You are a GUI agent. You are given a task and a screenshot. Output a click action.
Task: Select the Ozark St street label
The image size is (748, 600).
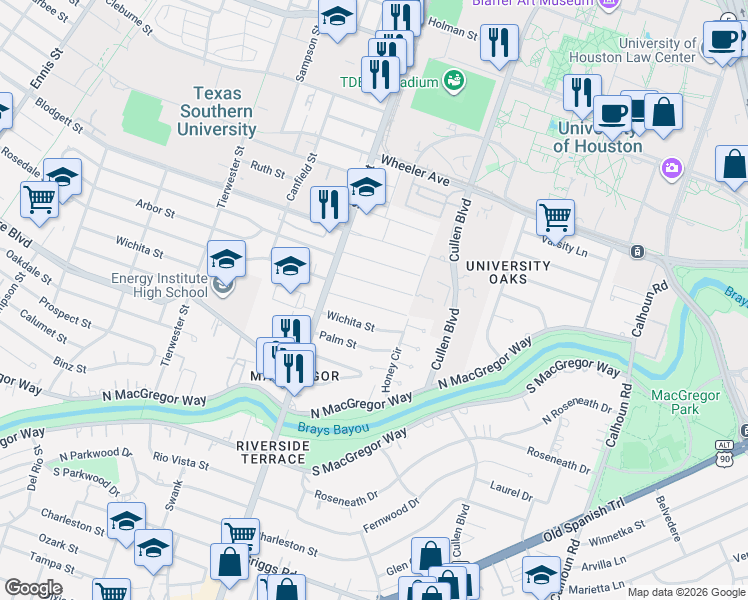pos(58,544)
